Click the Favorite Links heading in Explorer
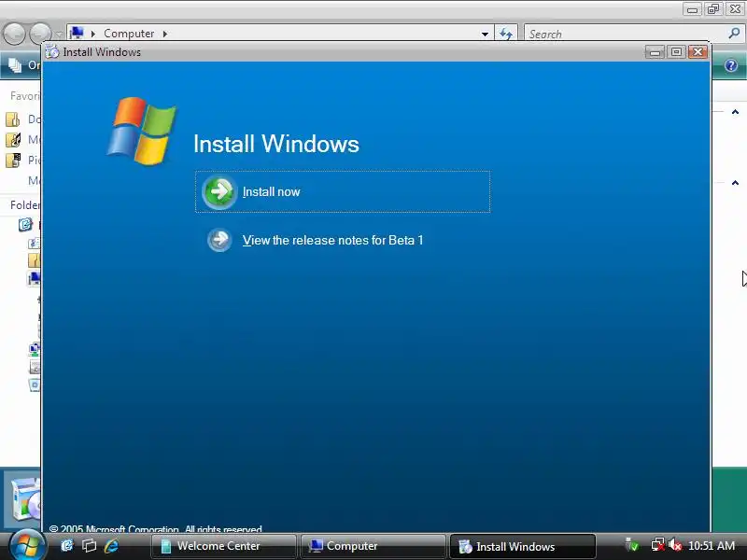Screen dimensions: 747x560 tap(25, 96)
